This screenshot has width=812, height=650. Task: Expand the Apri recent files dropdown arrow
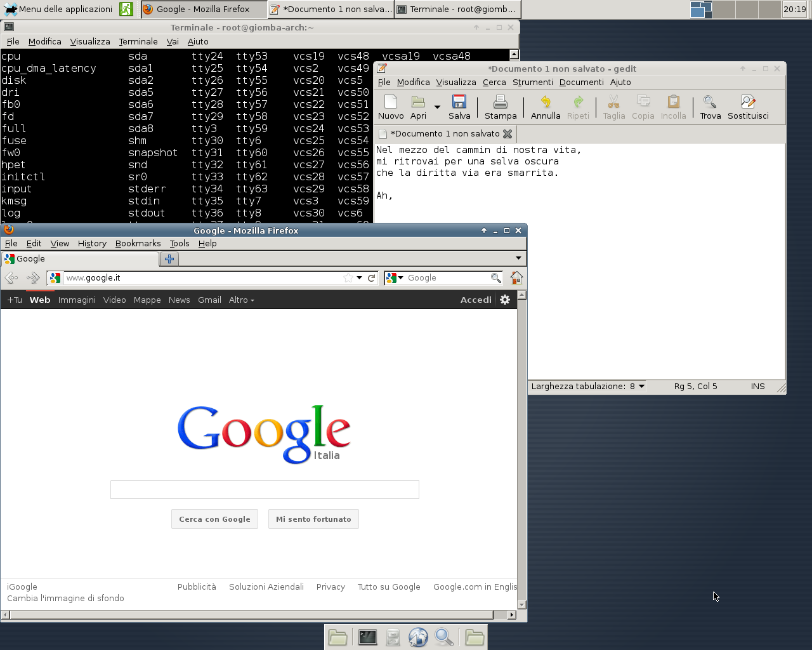click(437, 107)
